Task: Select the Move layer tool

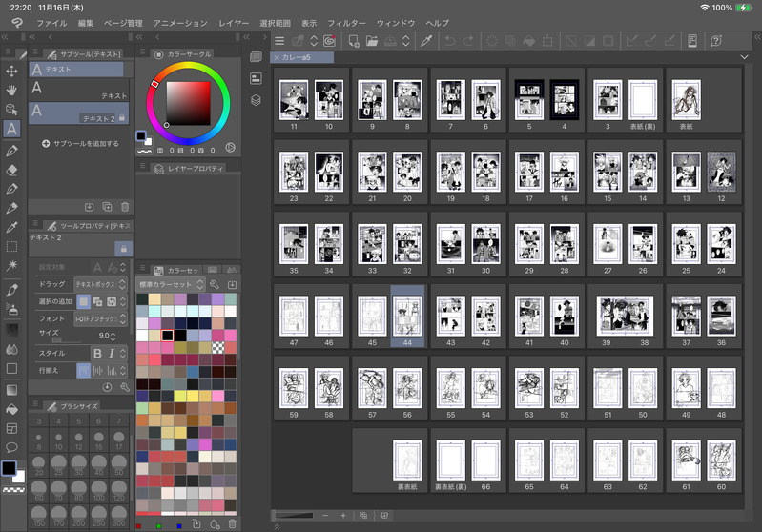Action: coord(11,71)
